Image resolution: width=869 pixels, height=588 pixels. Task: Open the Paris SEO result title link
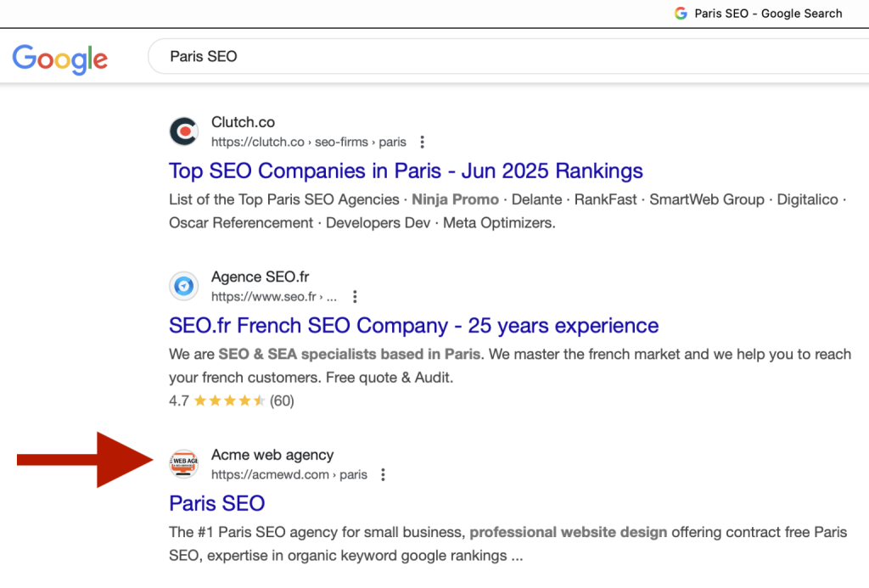point(216,503)
